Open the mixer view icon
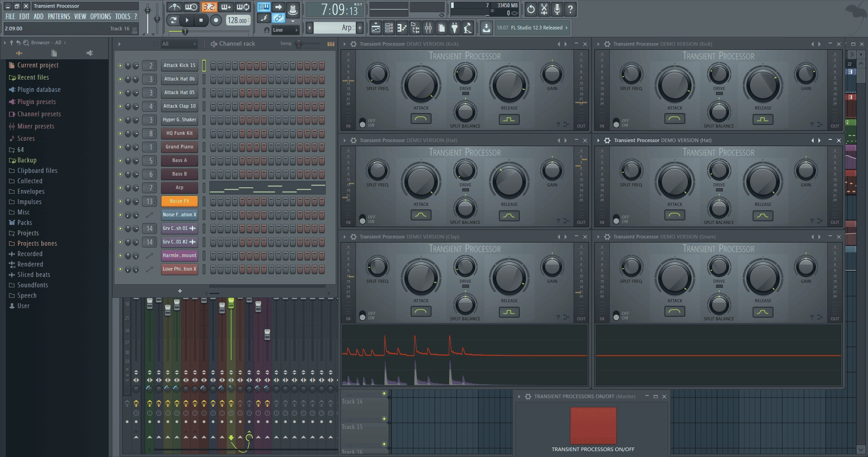Screen dimensions: 868x457 click(x=428, y=28)
